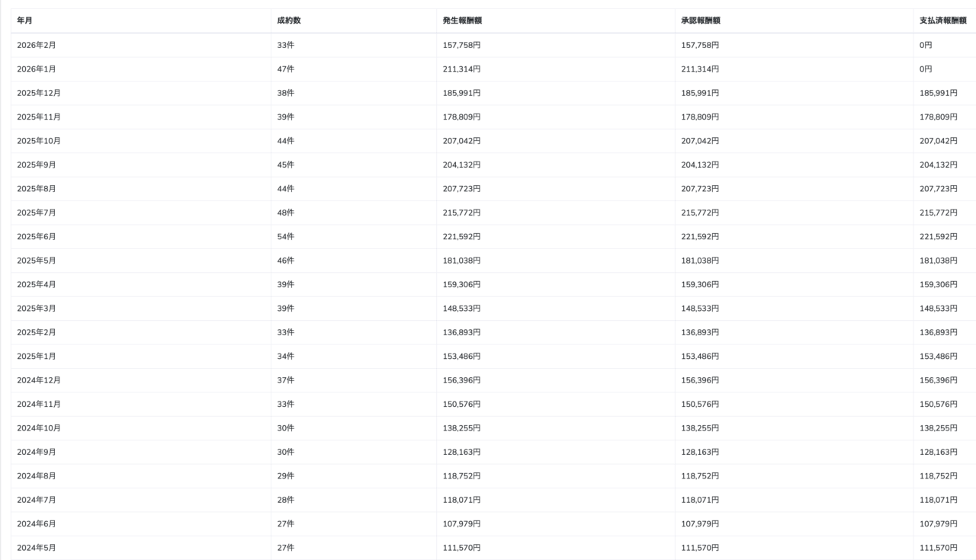Click the 0円 paid amount for 2026年2月

pos(926,45)
